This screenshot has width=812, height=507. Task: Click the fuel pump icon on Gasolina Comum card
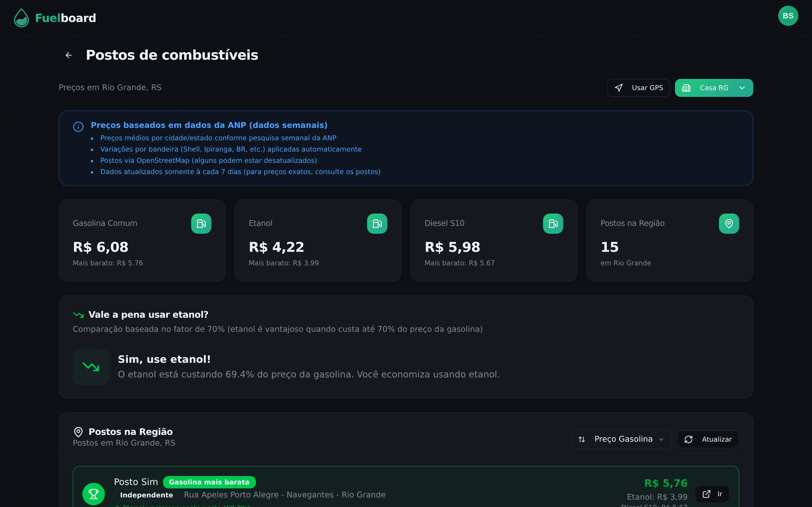[x=201, y=224]
